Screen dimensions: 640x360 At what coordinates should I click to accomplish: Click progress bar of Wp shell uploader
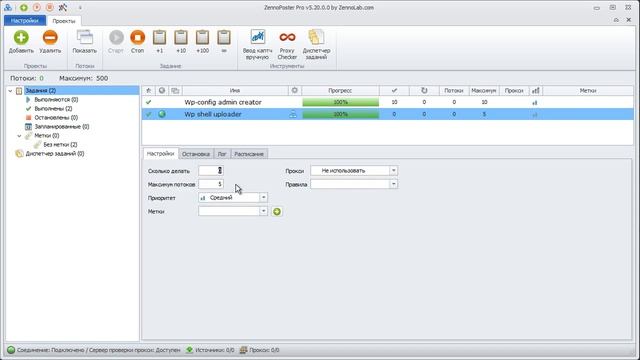point(340,114)
